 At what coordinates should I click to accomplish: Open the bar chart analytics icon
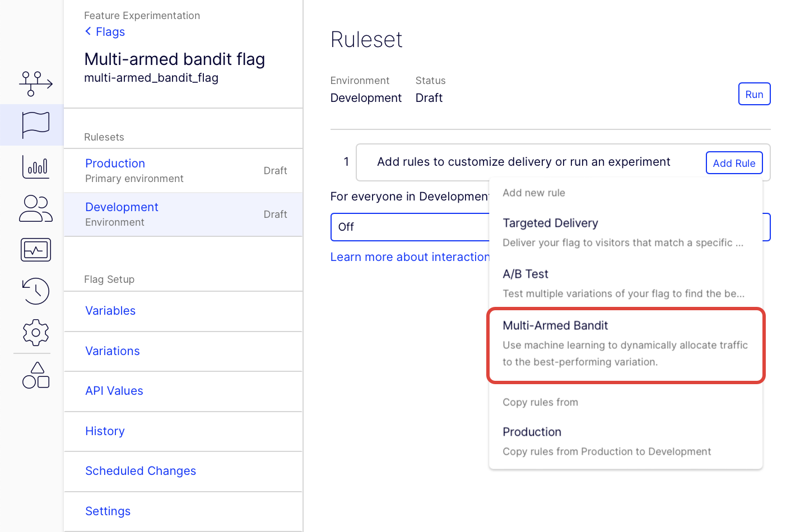tap(35, 167)
